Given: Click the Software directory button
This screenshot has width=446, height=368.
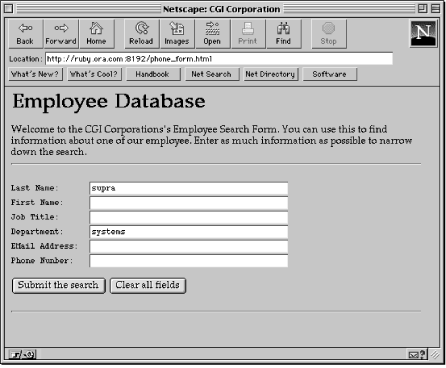Looking at the screenshot, I should pos(329,74).
